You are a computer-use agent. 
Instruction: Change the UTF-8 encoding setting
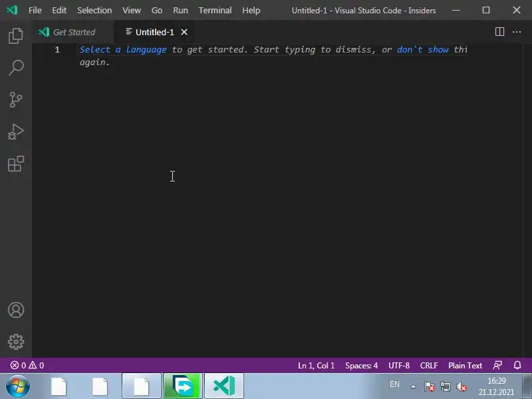point(399,365)
